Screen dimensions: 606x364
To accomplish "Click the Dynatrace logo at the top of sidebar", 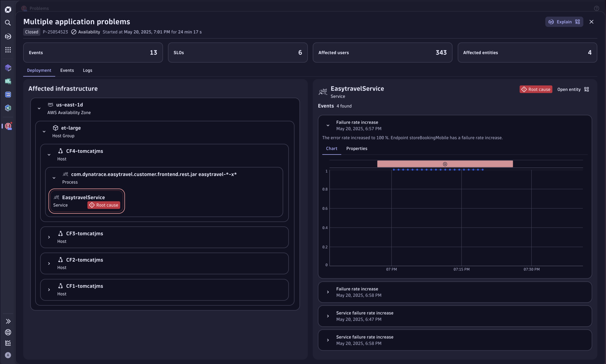I will point(8,9).
